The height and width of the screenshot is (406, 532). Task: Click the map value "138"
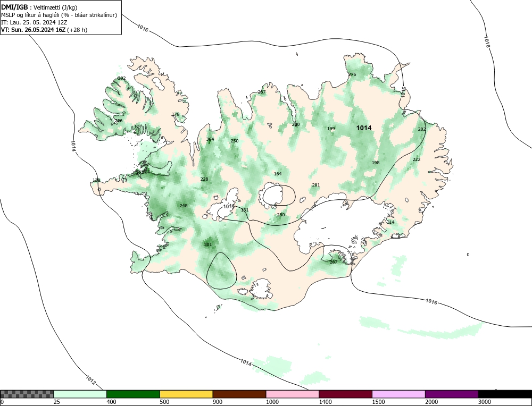tap(96, 180)
